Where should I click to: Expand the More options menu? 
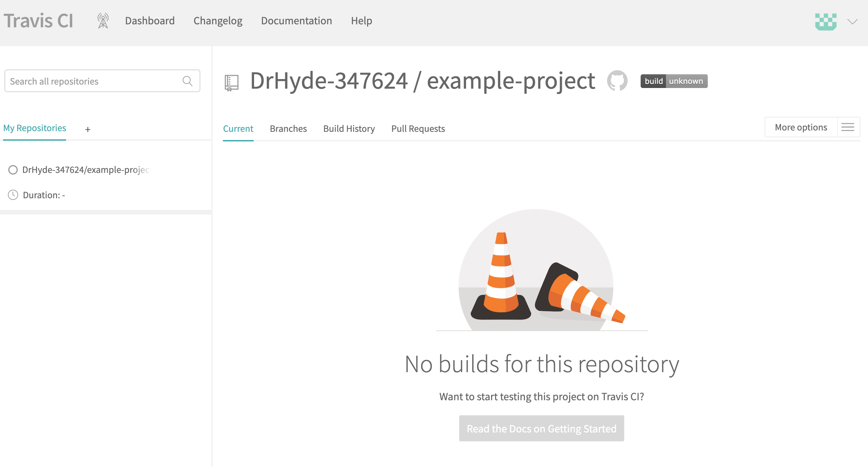[801, 127]
